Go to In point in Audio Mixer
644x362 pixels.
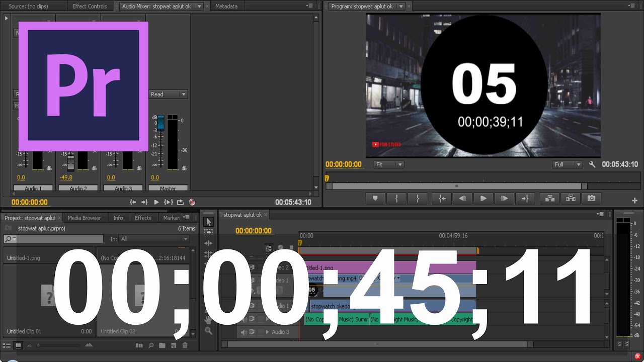click(x=133, y=202)
